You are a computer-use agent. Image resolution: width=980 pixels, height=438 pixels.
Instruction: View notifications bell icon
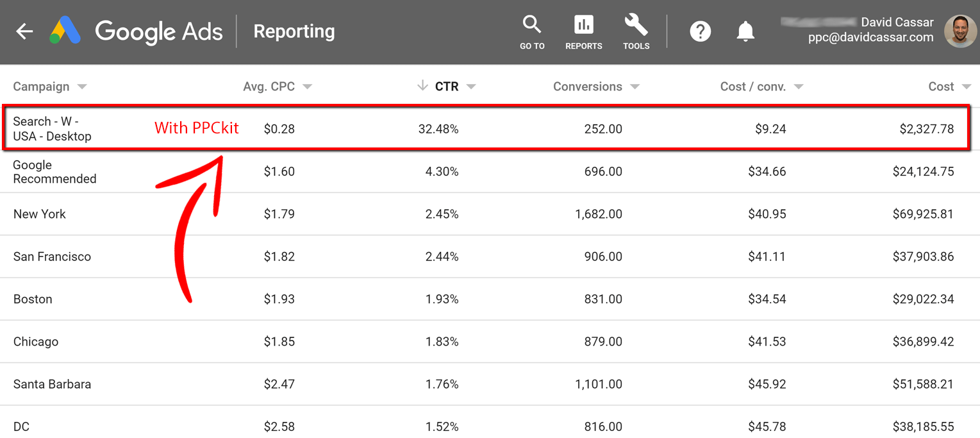(745, 31)
